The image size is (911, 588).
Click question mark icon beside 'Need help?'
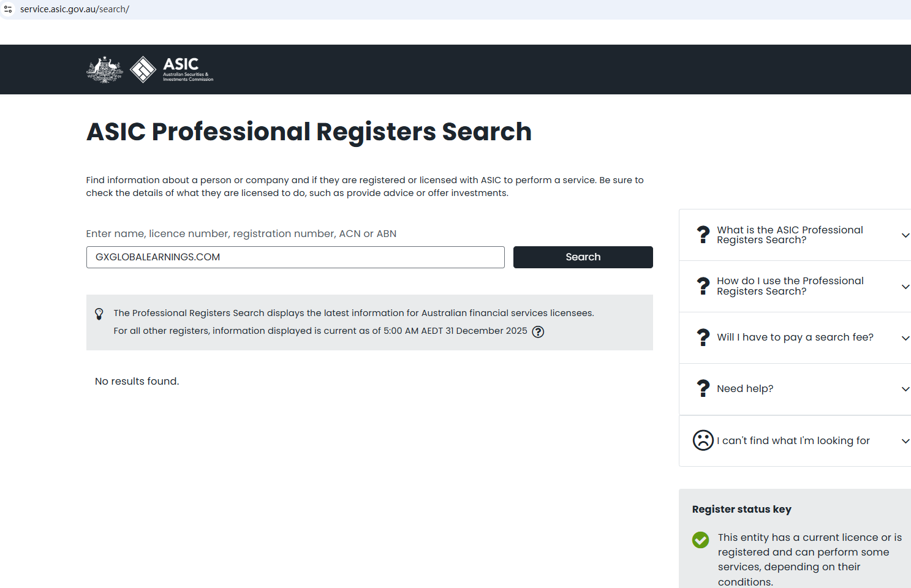(703, 389)
